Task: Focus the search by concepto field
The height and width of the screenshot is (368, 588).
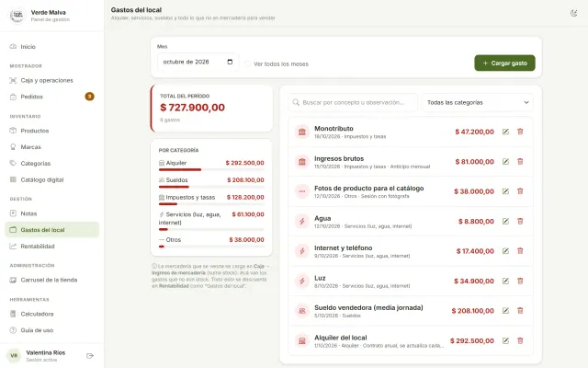Action: (x=353, y=102)
